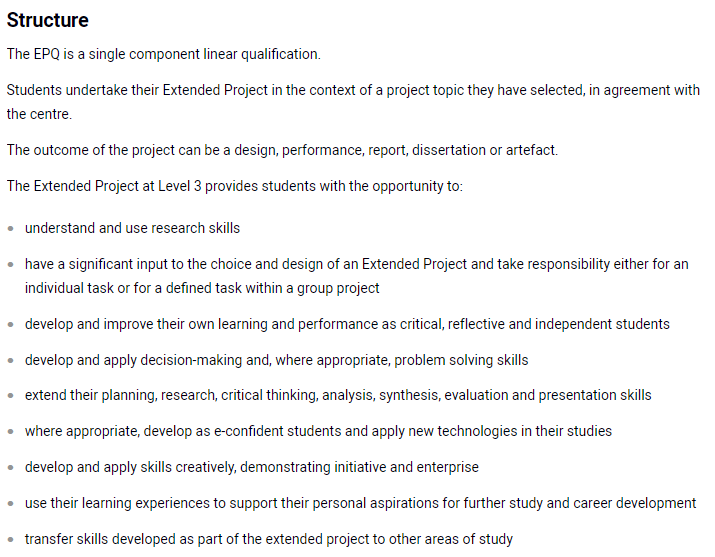Click the words 'the centre.'
The width and height of the screenshot is (715, 557).
coord(39,114)
